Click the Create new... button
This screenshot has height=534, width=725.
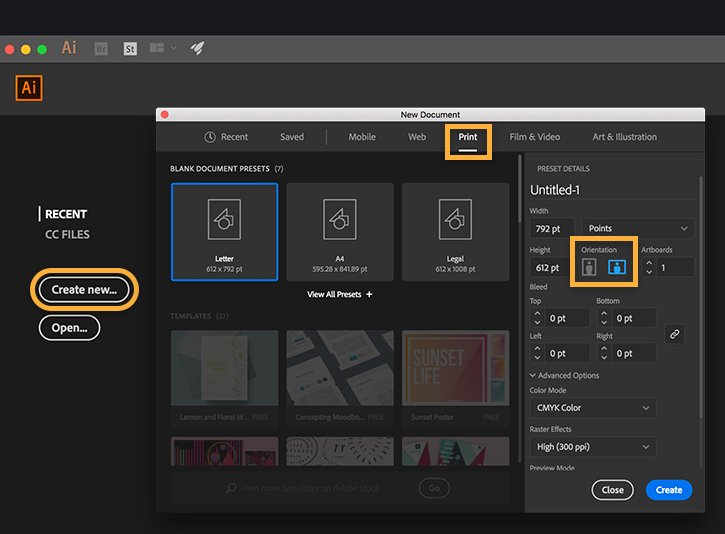coord(84,290)
